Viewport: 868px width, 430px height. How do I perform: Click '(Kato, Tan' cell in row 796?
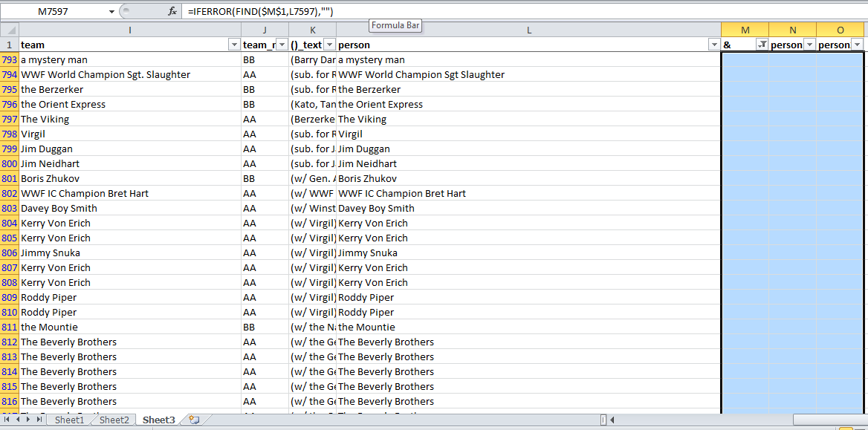point(313,105)
